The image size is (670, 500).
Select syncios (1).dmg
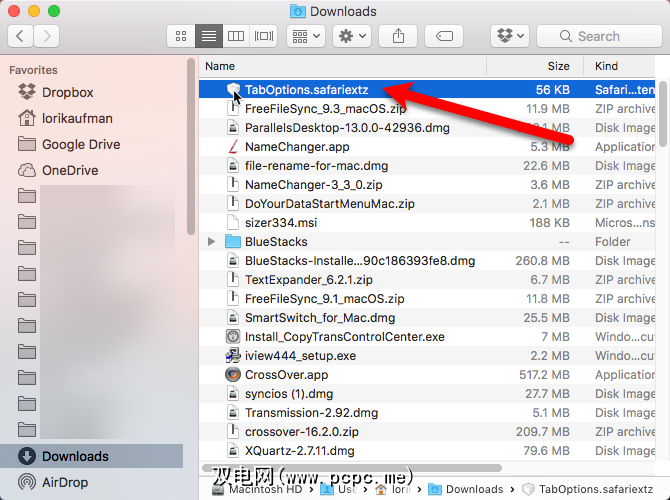(x=427, y=394)
